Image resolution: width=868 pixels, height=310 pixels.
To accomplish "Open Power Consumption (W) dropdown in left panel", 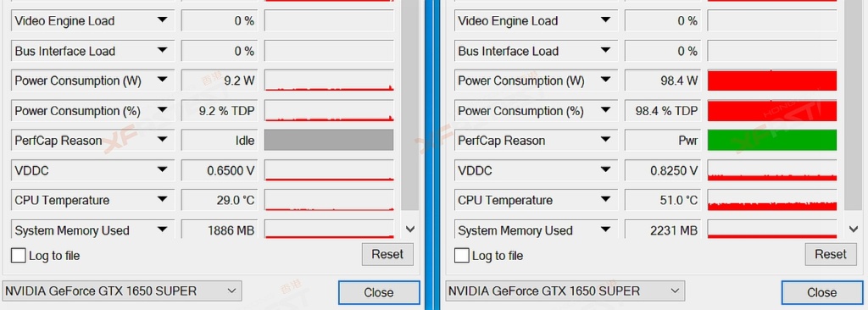I will click(x=162, y=80).
